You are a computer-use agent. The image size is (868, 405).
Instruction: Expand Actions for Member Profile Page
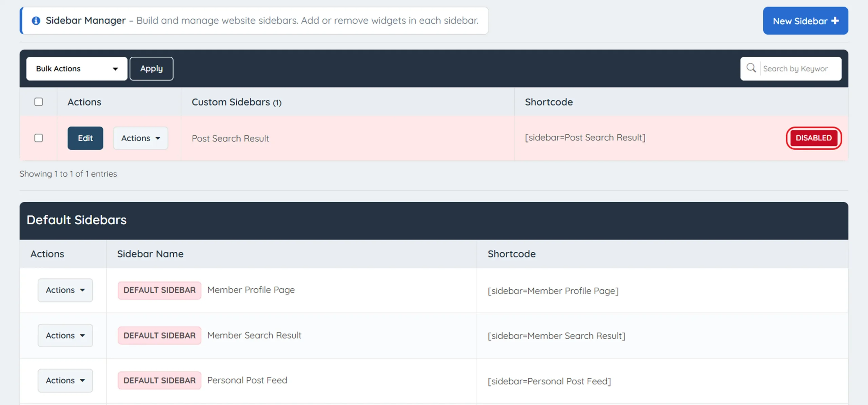point(65,290)
